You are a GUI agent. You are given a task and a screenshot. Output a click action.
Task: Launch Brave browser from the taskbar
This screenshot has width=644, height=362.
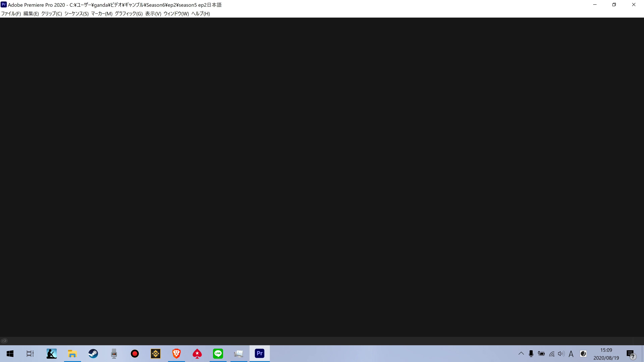(176, 353)
